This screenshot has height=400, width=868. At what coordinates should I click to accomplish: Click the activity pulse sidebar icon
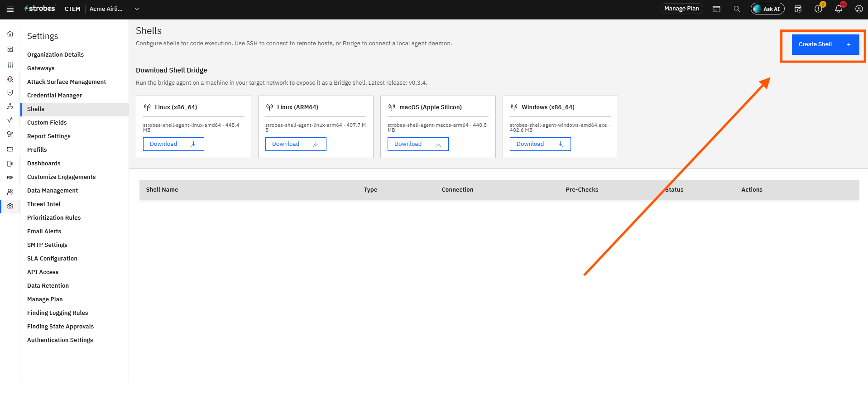(x=10, y=120)
